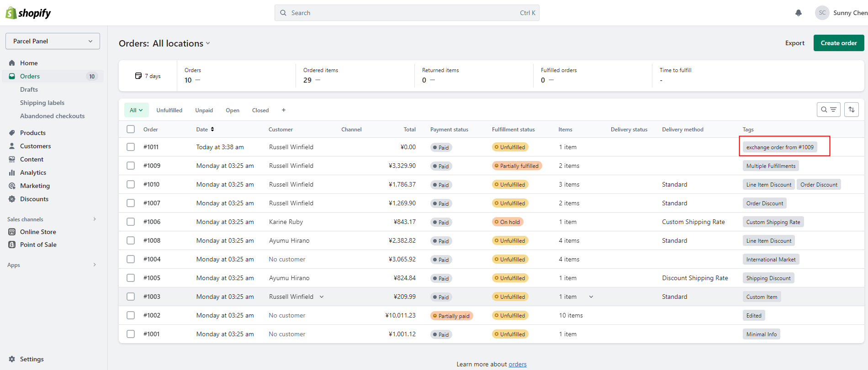868x370 pixels.
Task: Toggle the select-all orders header checkbox
Action: pos(131,129)
